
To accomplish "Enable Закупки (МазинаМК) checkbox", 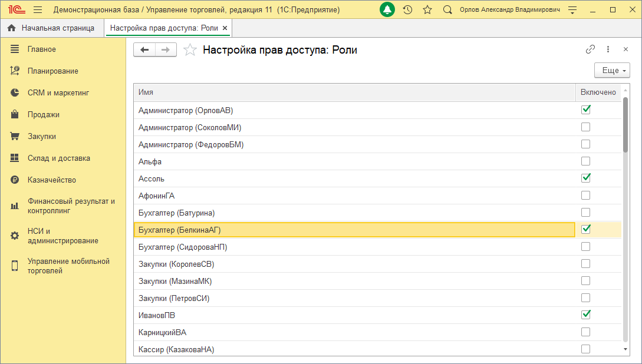I will (x=586, y=281).
